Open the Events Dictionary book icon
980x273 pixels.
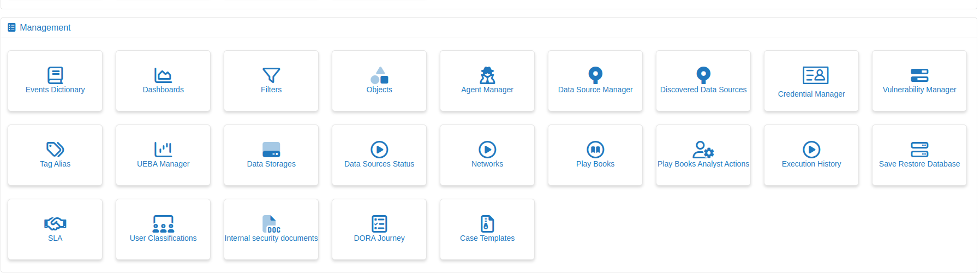55,75
